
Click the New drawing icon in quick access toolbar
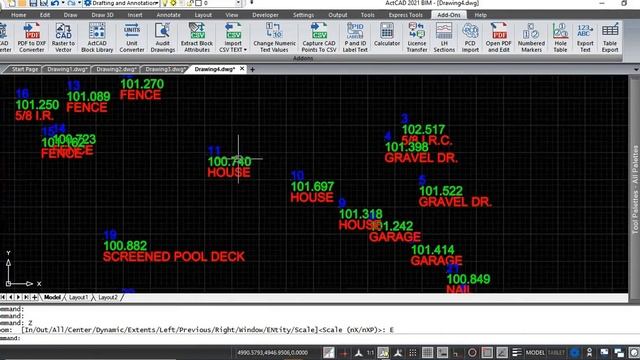coord(12,3)
